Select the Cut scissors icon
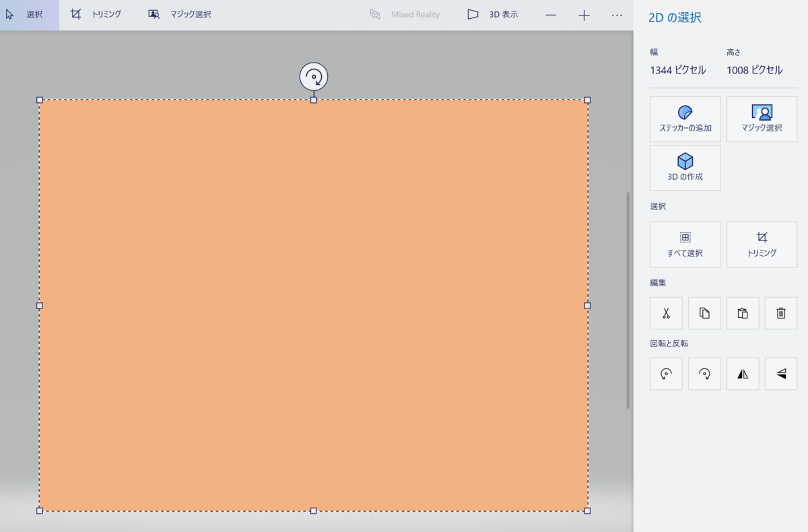Viewport: 808px width, 532px height. pyautogui.click(x=665, y=312)
